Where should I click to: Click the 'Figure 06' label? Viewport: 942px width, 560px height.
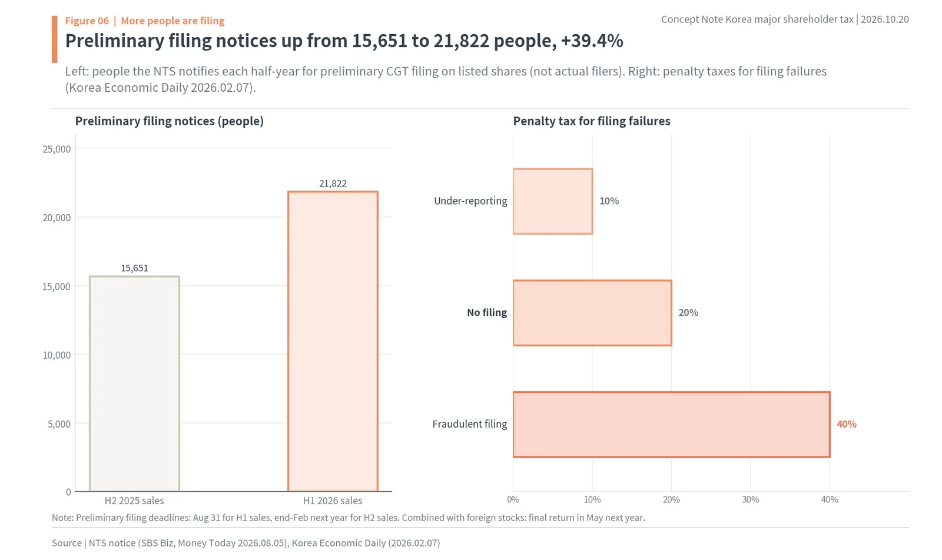[x=87, y=21]
